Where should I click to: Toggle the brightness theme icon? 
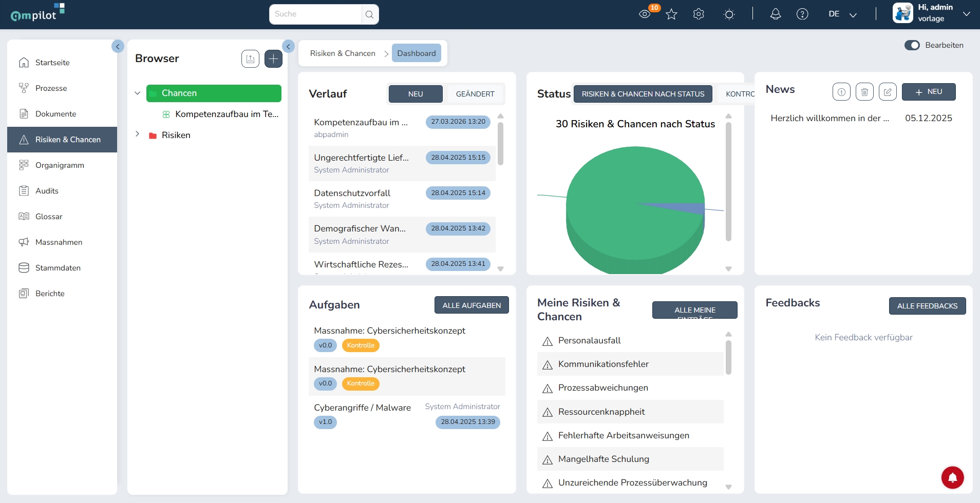tap(729, 14)
